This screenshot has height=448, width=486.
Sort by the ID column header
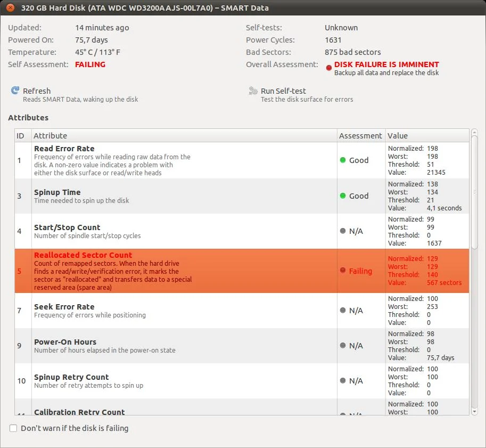coord(23,136)
